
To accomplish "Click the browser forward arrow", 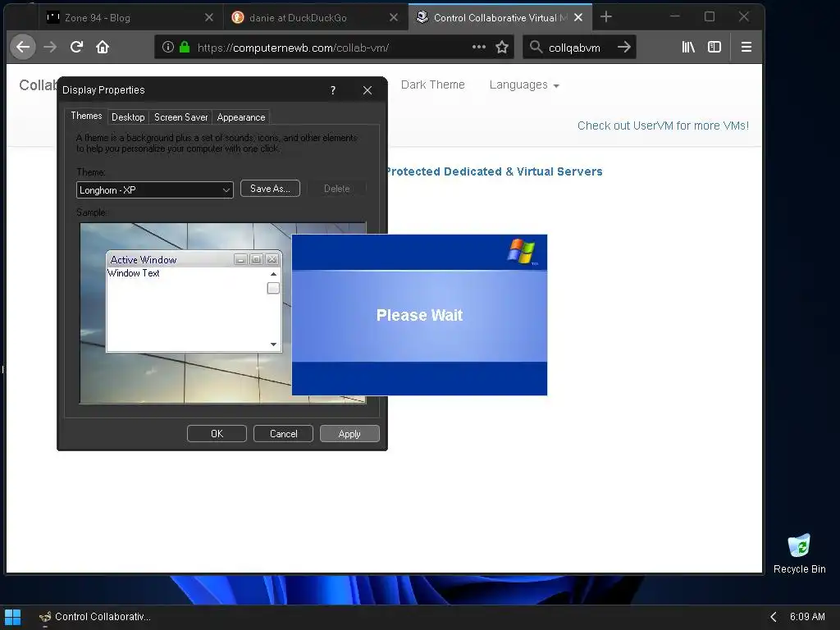I will pos(50,47).
